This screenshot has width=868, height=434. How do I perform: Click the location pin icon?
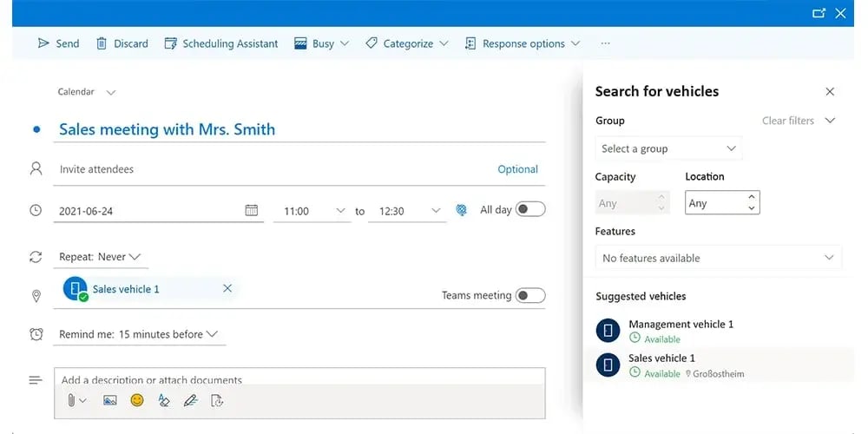36,296
